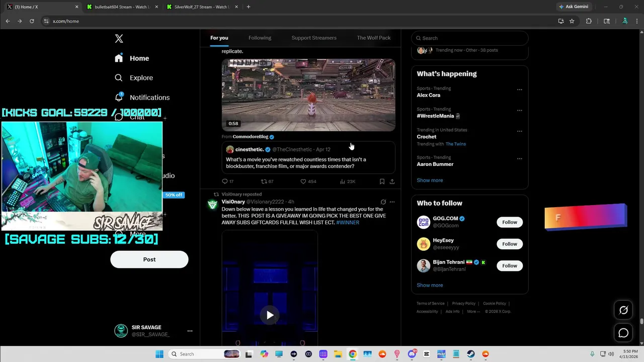Click VisiOnary's profile avatar

click(212, 204)
